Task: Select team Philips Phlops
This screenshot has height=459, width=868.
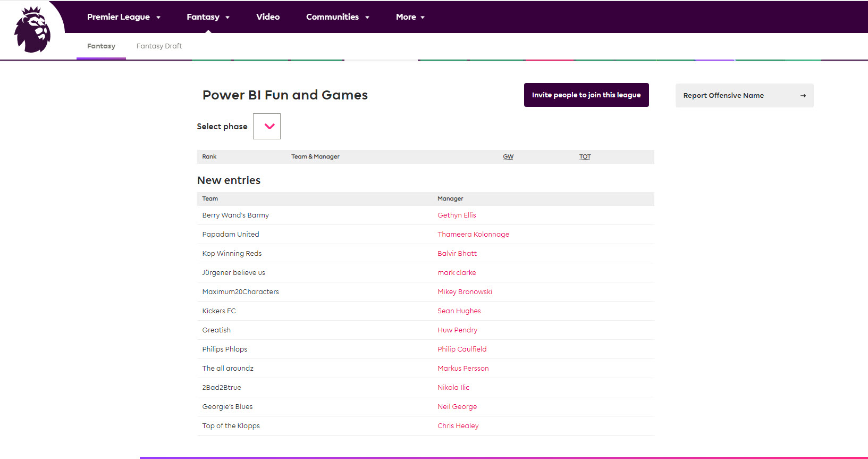Action: point(224,349)
